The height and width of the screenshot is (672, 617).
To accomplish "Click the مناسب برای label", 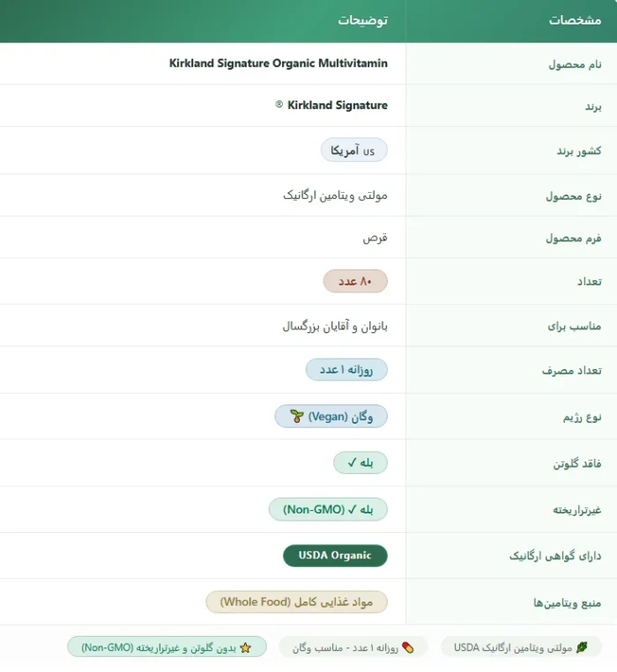I will tap(574, 326).
